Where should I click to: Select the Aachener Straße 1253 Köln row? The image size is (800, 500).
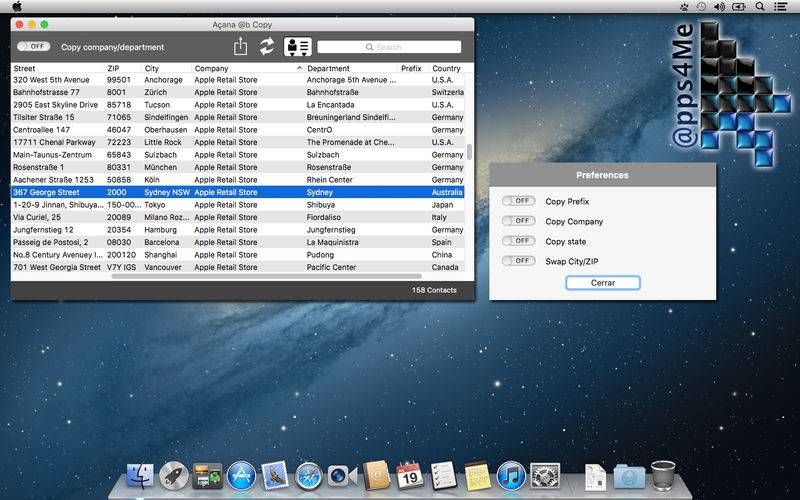click(x=238, y=180)
